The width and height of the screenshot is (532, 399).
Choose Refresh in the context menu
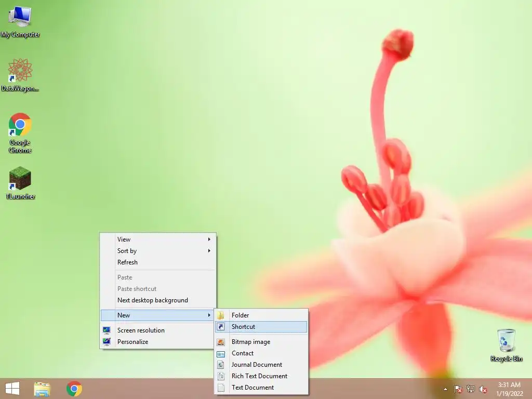[158, 262]
